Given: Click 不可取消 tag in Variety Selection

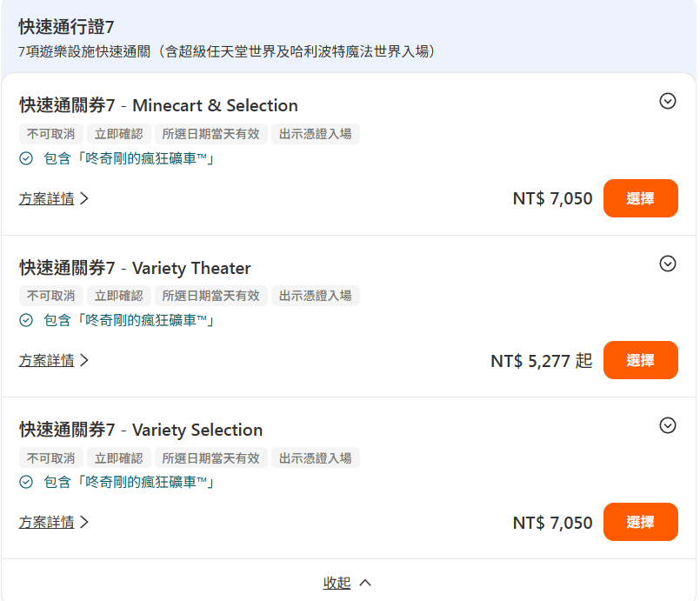Looking at the screenshot, I should 51,457.
